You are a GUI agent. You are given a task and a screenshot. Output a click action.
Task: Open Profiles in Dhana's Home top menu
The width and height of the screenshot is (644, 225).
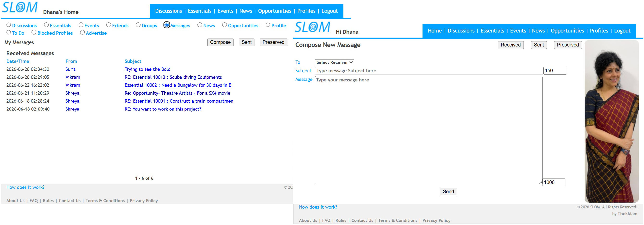[x=306, y=11]
